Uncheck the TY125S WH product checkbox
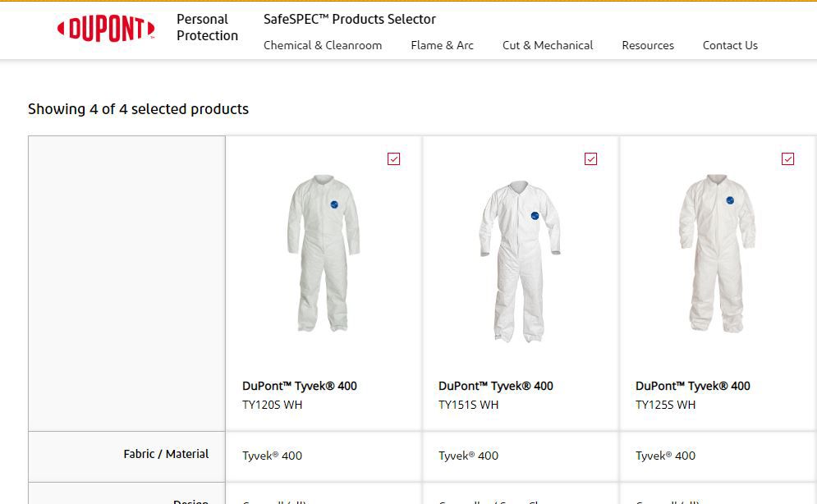The image size is (817, 504). [x=788, y=158]
